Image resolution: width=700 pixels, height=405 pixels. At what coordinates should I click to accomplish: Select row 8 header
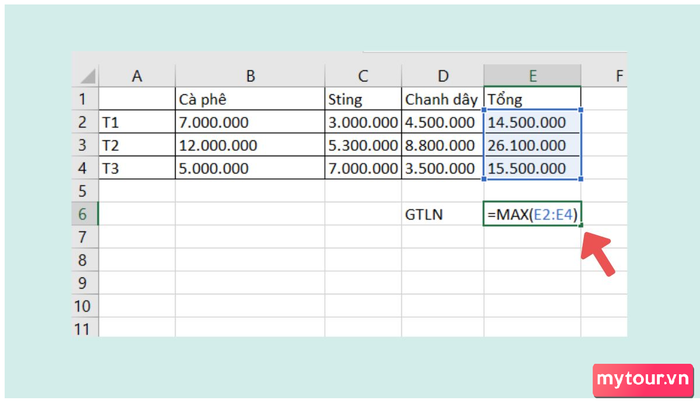(x=85, y=260)
